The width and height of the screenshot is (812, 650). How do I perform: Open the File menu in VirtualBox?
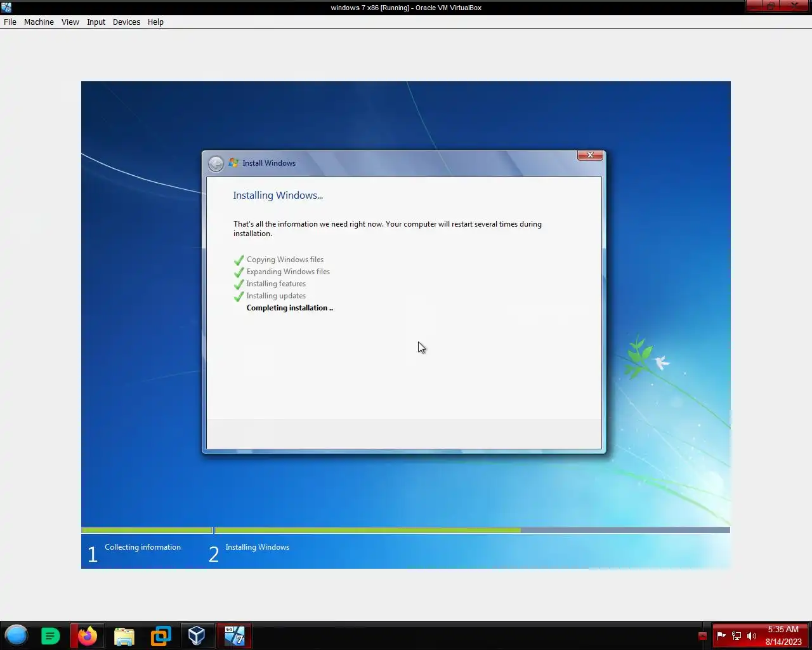(10, 22)
